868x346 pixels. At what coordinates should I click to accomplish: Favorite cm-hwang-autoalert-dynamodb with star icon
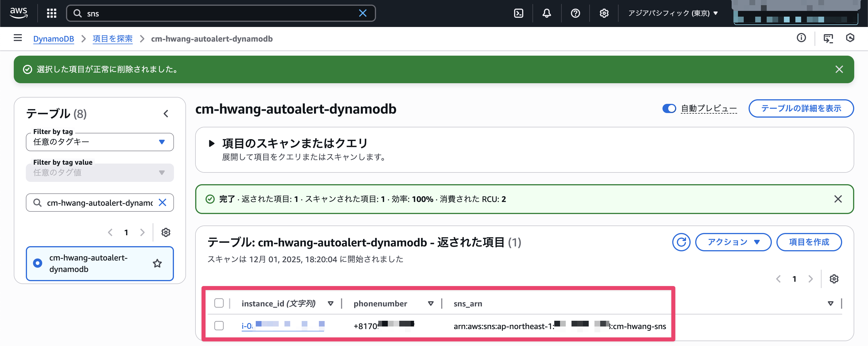click(x=157, y=263)
